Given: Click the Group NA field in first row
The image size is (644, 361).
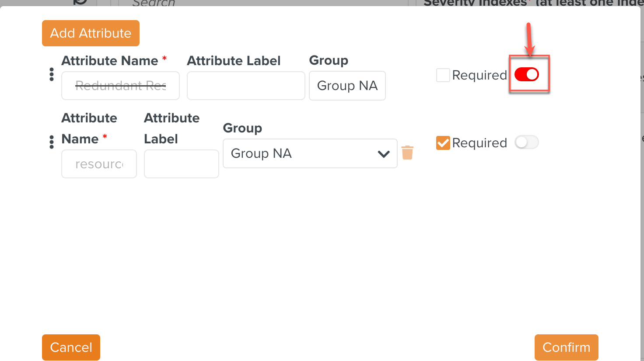Looking at the screenshot, I should coord(347,86).
